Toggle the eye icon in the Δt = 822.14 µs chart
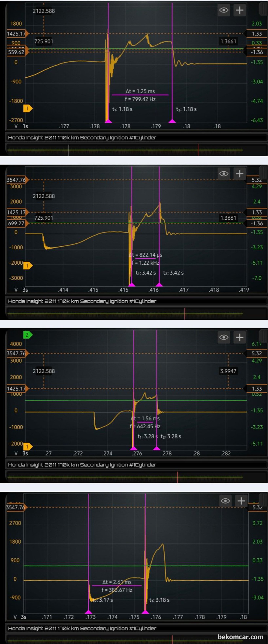 (224, 174)
